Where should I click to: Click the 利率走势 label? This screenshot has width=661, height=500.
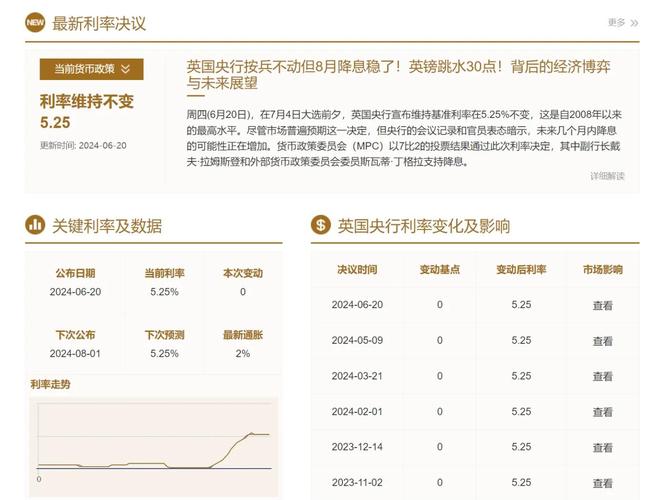pos(50,384)
